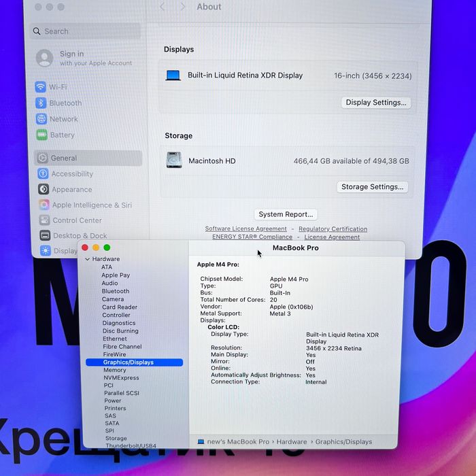
Task: Click the Search field in System Settings
Action: [x=85, y=31]
